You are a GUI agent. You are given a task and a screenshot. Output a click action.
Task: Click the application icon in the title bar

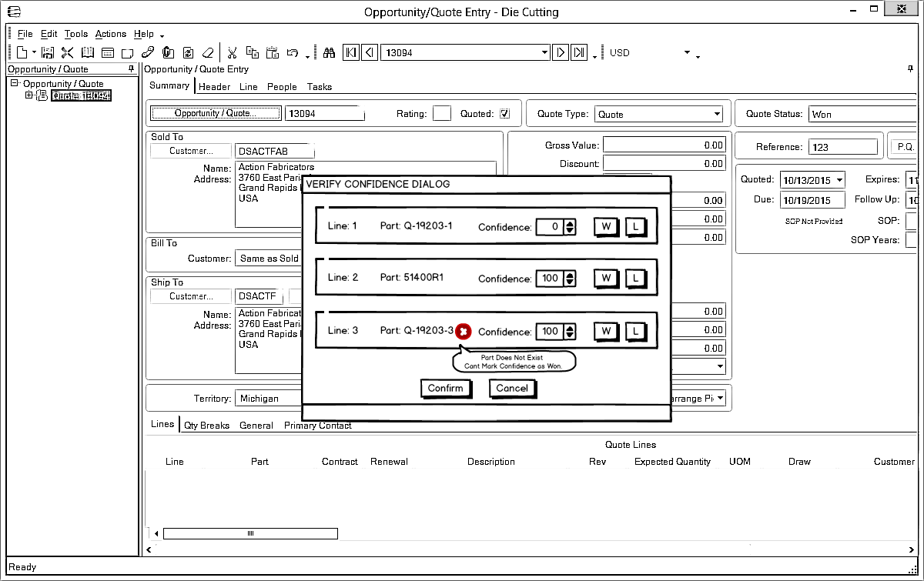coord(14,12)
